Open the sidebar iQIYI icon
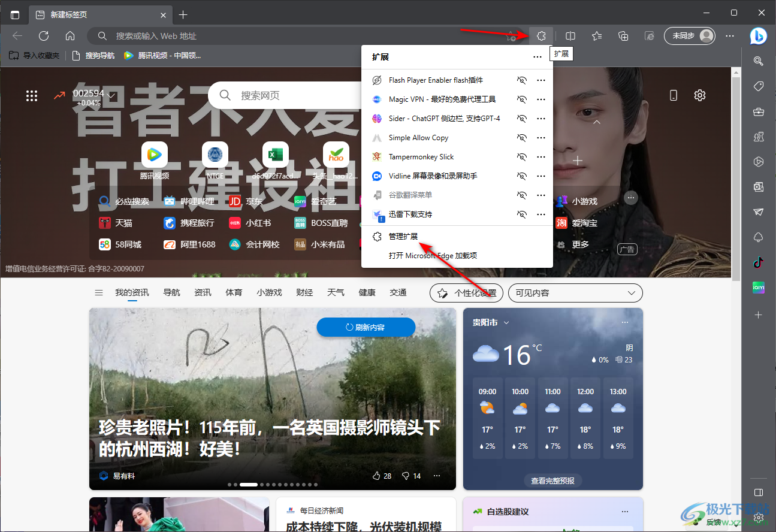This screenshot has width=776, height=532. pyautogui.click(x=758, y=288)
